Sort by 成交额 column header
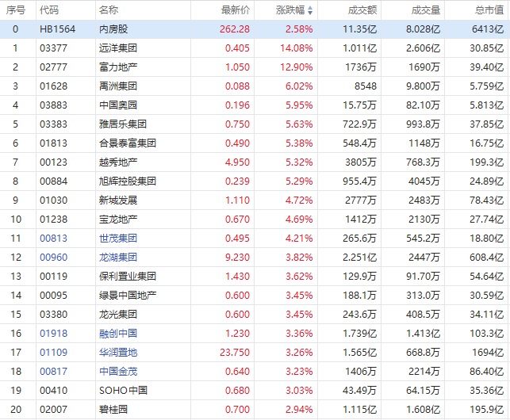This screenshot has width=510, height=420. [x=362, y=10]
